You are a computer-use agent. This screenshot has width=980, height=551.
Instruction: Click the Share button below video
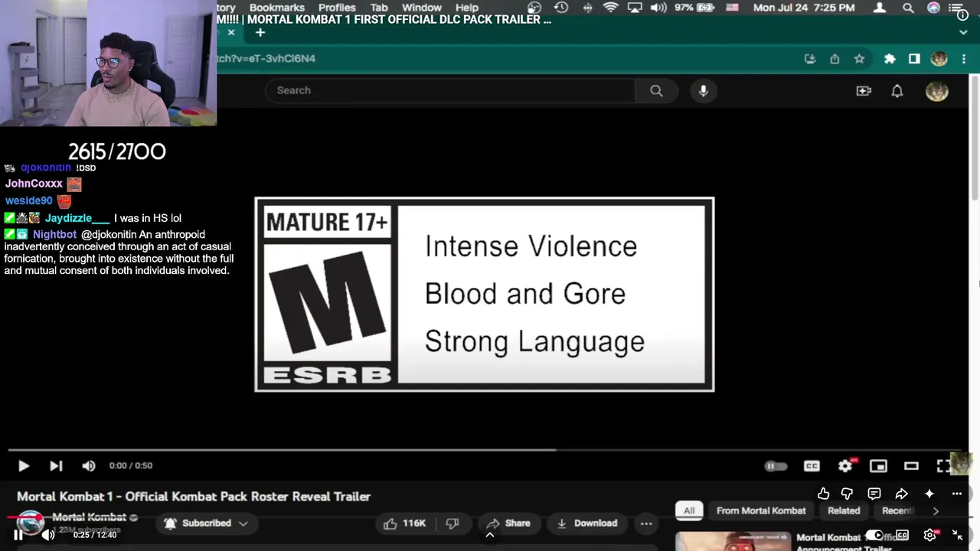[x=508, y=523]
